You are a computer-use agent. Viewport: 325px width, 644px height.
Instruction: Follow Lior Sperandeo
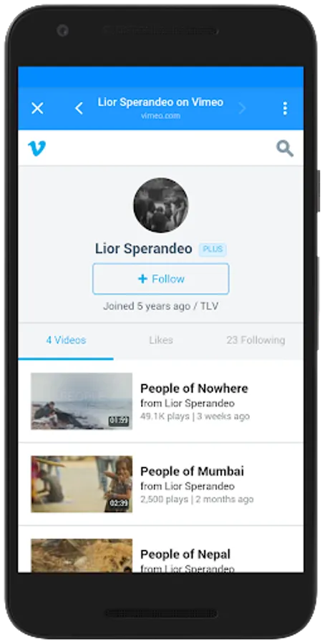pyautogui.click(x=160, y=279)
